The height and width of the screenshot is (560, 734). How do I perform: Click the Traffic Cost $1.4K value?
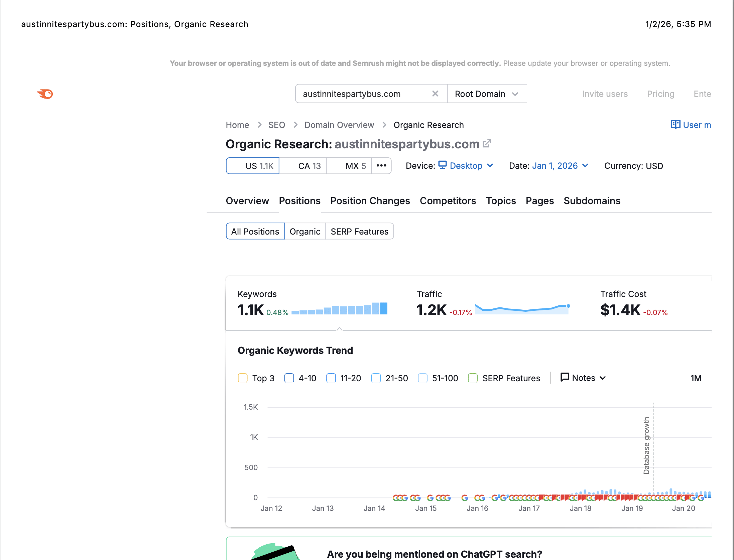(x=620, y=310)
